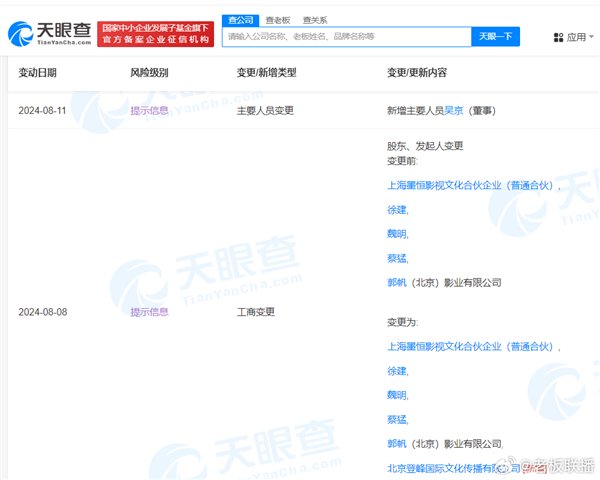
Task: Click the red 官方备案企业征信机构 banner
Action: point(155,34)
